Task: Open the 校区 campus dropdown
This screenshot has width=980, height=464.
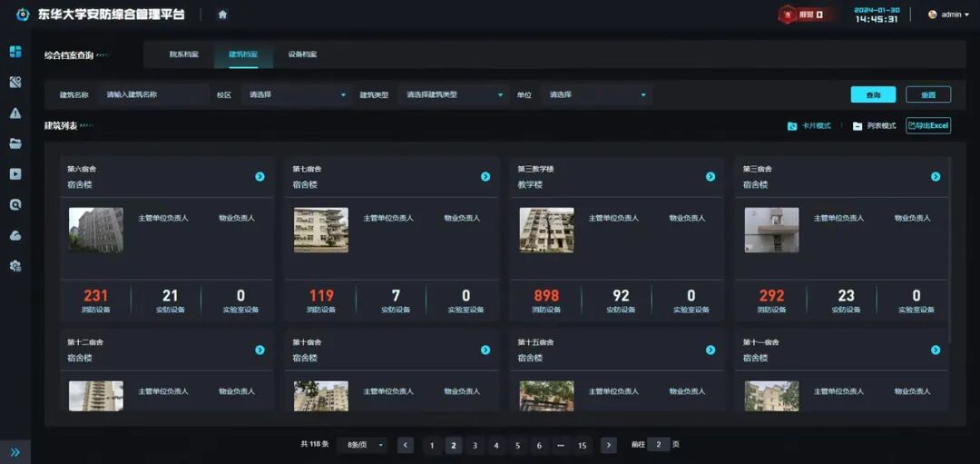Action: click(296, 95)
